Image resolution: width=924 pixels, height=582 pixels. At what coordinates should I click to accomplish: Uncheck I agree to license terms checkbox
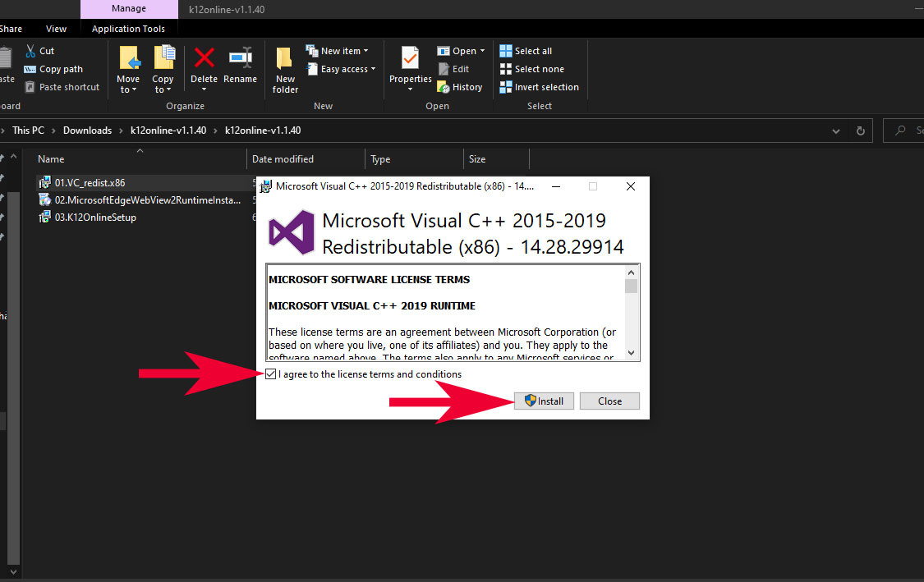click(271, 374)
